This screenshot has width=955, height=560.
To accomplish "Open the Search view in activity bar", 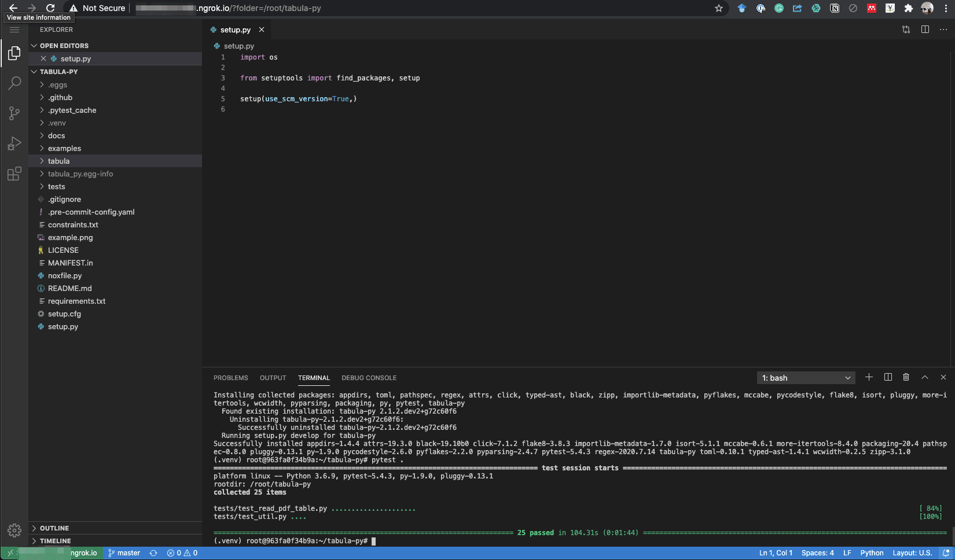I will [x=14, y=83].
